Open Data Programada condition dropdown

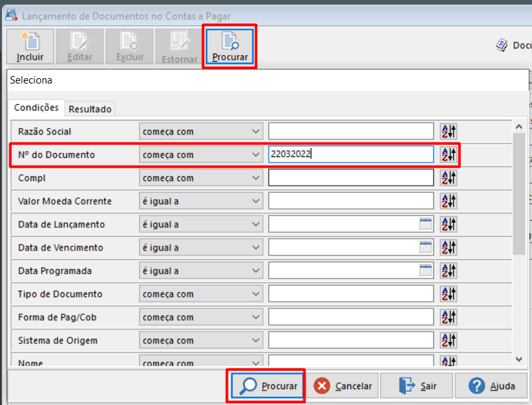click(x=201, y=270)
